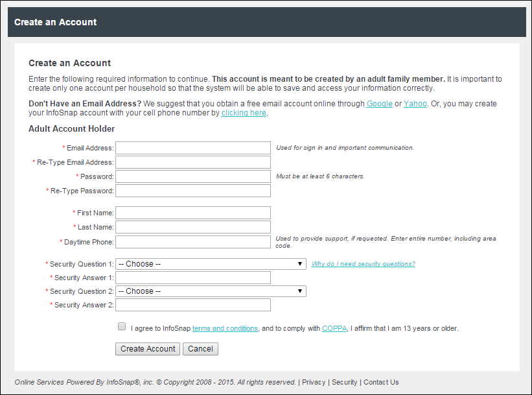Focus the Re-Type Email Address field

pyautogui.click(x=193, y=162)
